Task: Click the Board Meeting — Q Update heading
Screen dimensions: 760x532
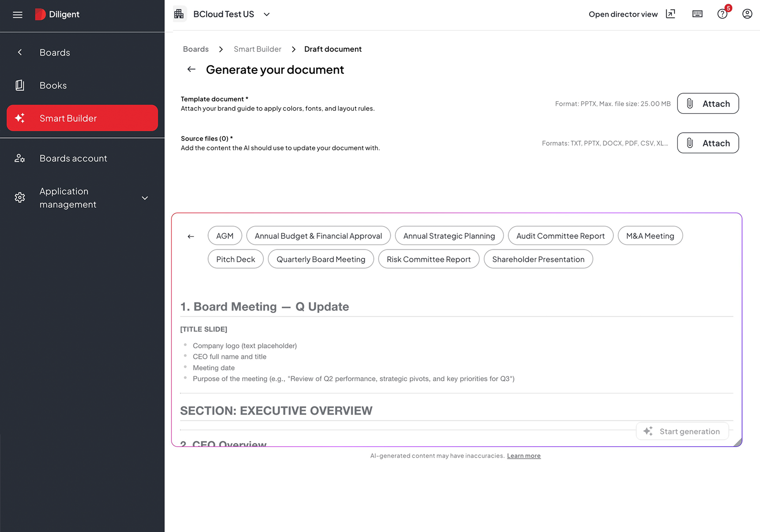Action: point(264,307)
